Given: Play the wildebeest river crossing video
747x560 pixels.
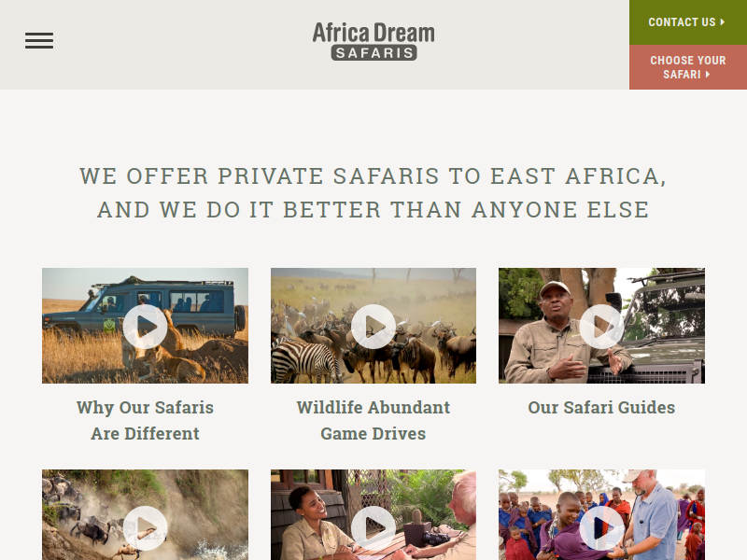Looking at the screenshot, I should click(145, 528).
